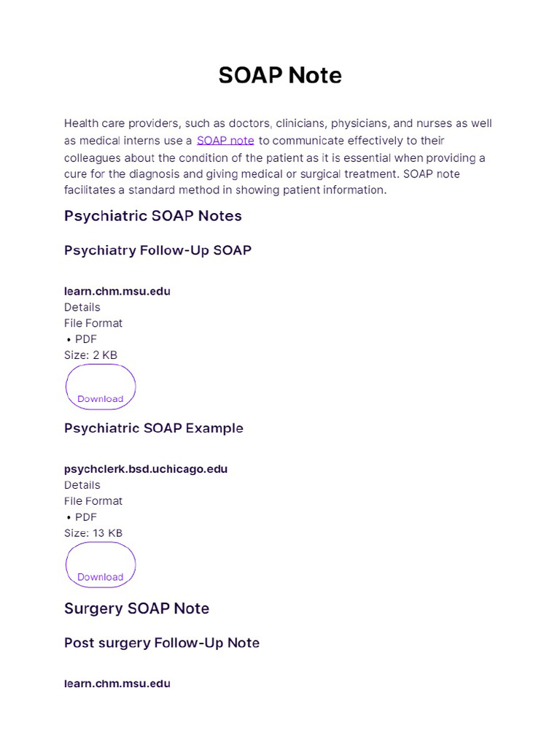Click "Details" under Psychiatry Follow-Up SOAP

[x=82, y=307]
